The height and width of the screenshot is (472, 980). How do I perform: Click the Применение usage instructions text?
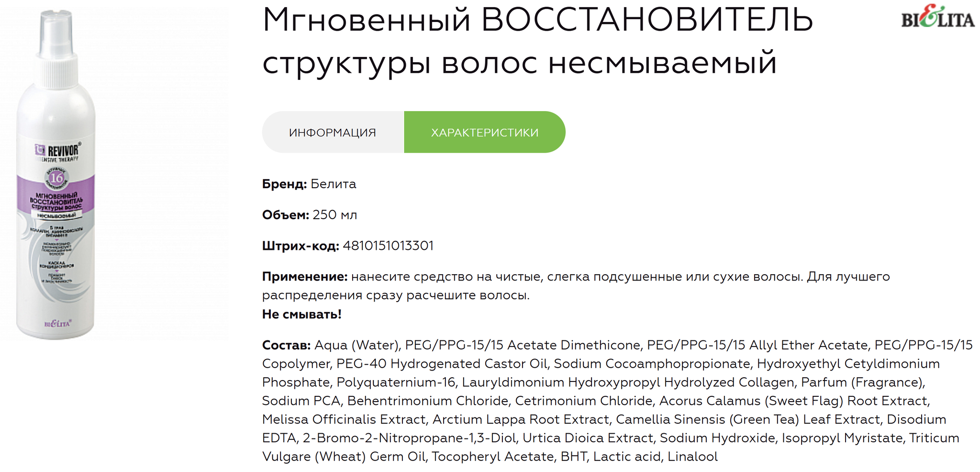tap(576, 286)
